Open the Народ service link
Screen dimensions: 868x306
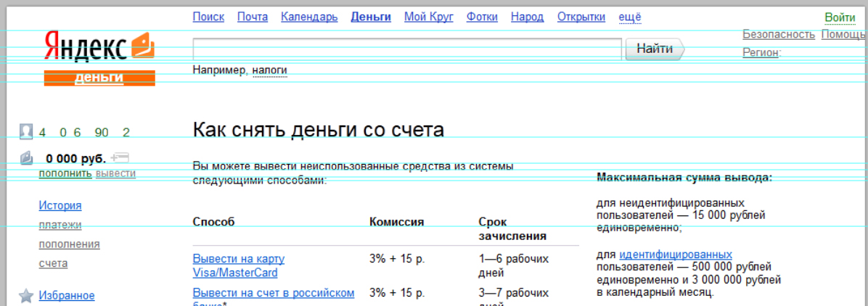(x=527, y=17)
